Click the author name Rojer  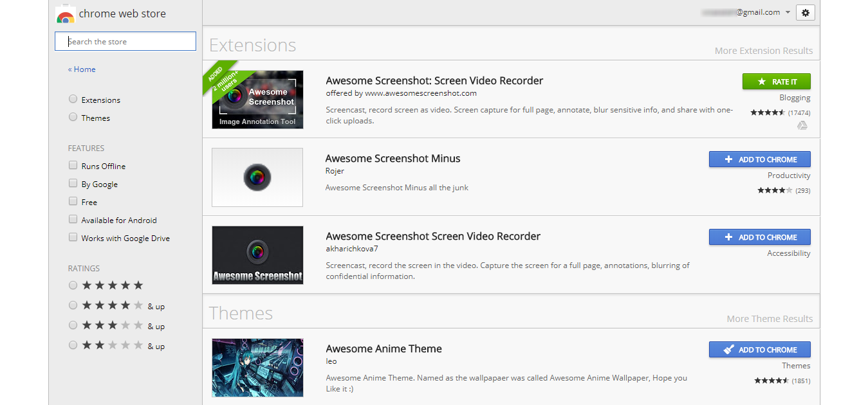point(335,172)
